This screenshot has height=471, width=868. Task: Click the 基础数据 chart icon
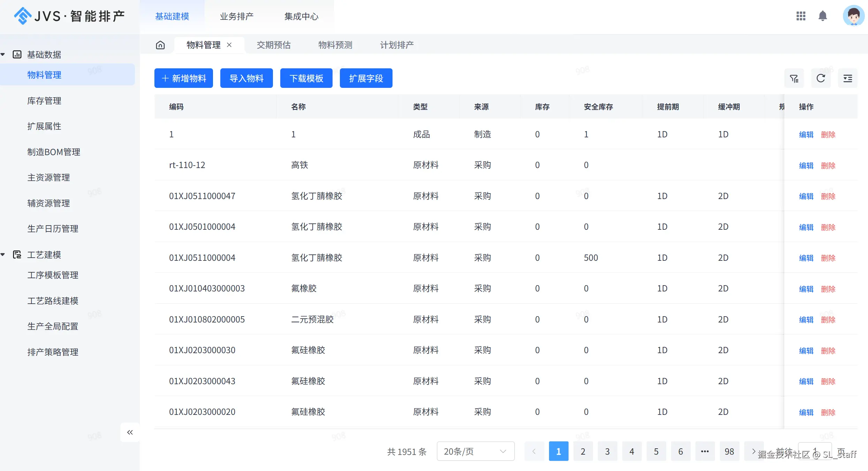pos(17,54)
